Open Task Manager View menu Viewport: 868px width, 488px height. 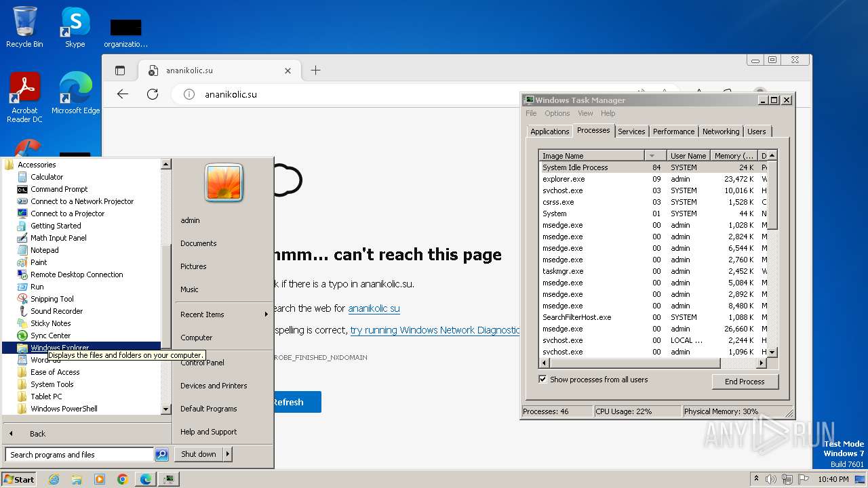click(x=585, y=113)
